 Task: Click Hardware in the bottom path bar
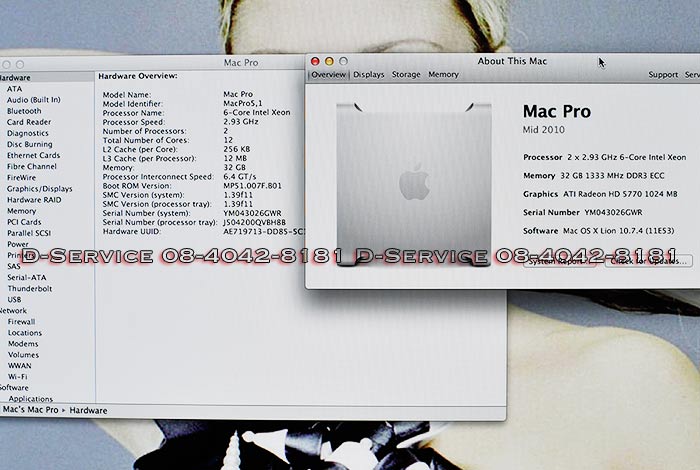88,410
